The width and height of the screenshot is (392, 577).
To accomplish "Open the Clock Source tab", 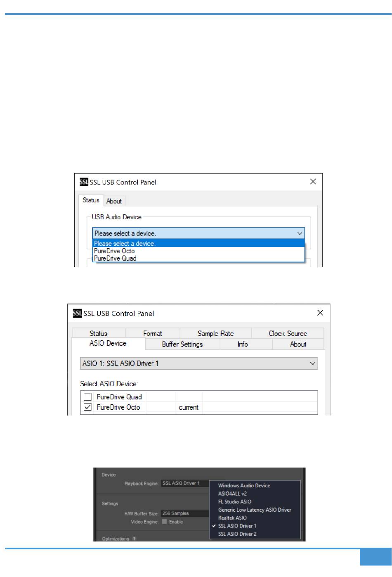I will [288, 333].
